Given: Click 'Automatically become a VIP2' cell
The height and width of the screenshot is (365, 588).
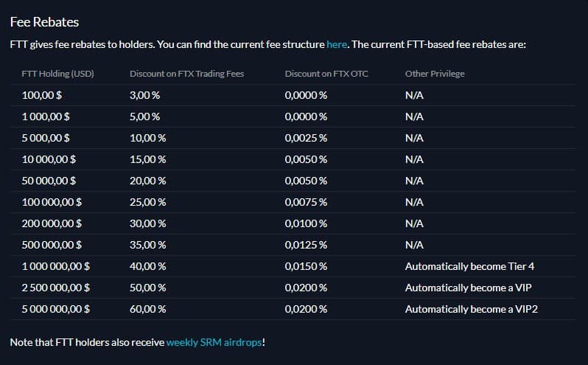Looking at the screenshot, I should [472, 309].
